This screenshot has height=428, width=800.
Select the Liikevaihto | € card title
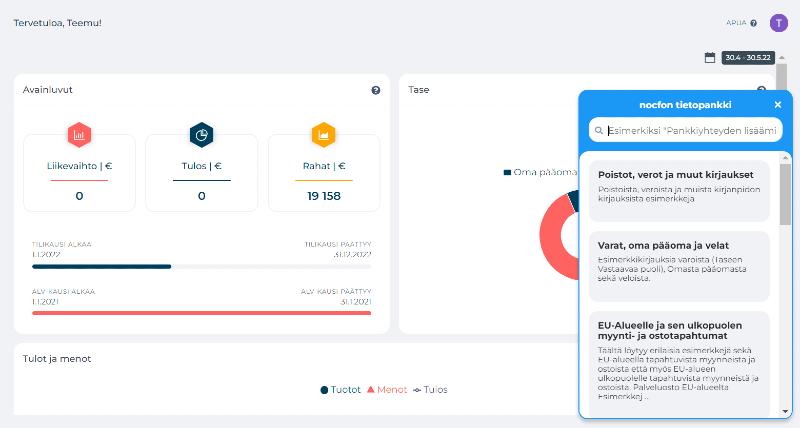79,166
